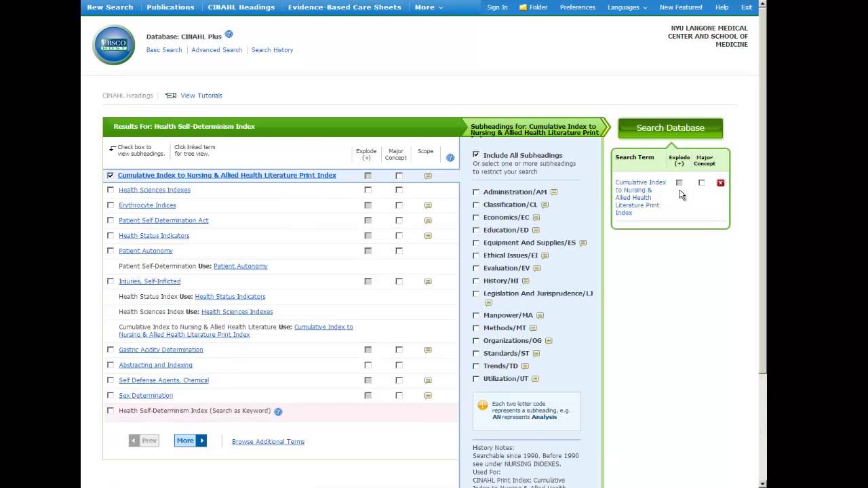
Task: Open help icon next to CINAHL Plus
Action: (x=229, y=34)
